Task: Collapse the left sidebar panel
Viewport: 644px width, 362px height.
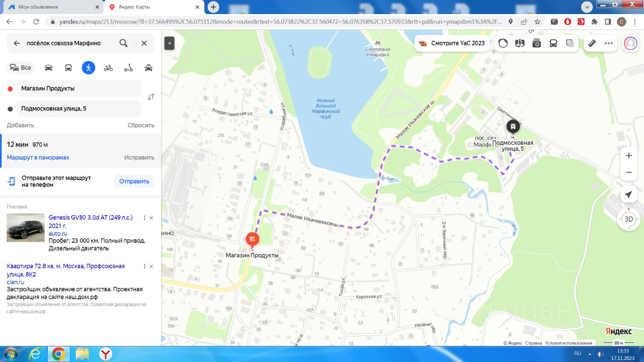Action: coord(170,43)
